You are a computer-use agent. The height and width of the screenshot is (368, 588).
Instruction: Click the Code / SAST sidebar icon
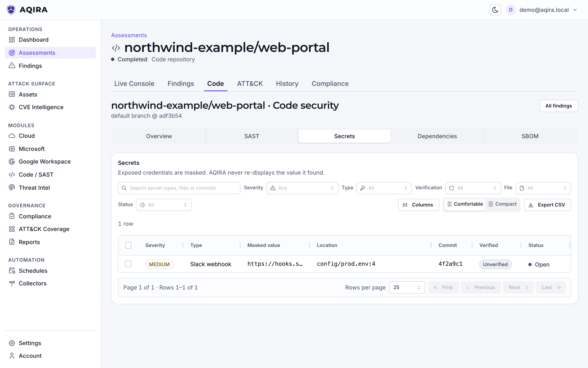point(12,175)
